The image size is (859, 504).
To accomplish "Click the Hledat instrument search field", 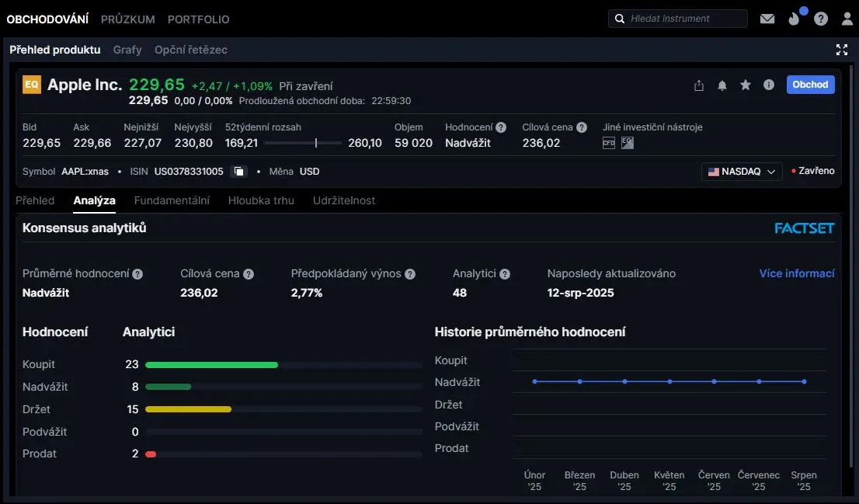I will 683,19.
